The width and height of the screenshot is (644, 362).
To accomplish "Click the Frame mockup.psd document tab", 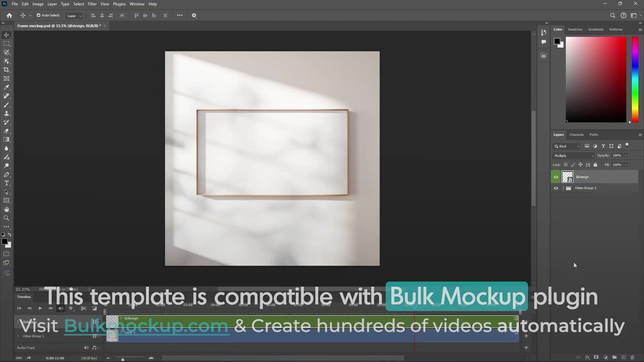I will 59,25.
